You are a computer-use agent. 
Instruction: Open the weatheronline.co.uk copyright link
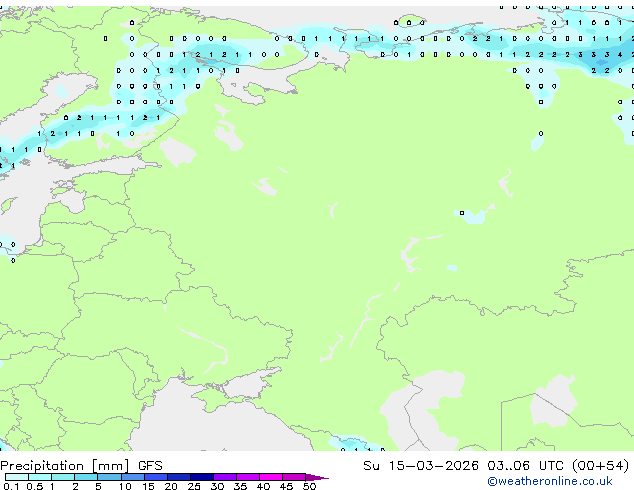(x=550, y=481)
